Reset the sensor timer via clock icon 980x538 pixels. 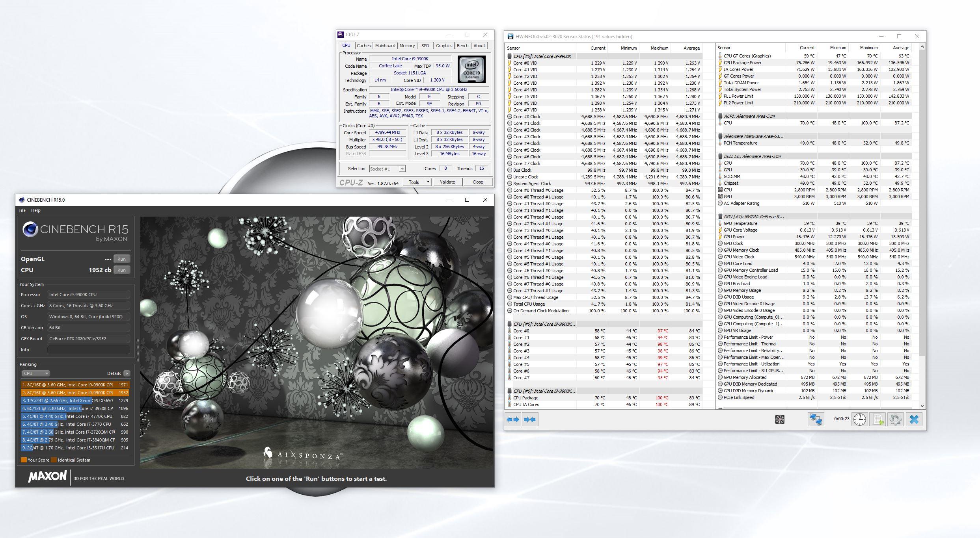(860, 419)
